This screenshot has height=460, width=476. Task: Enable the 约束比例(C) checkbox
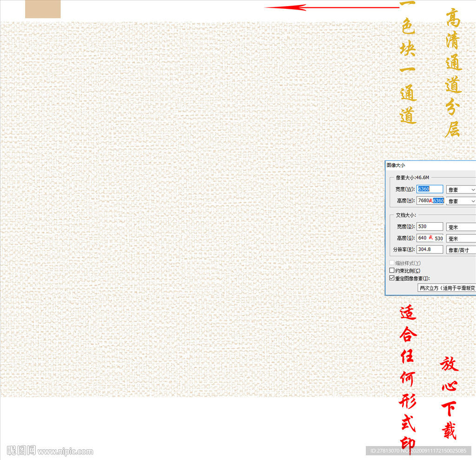(x=392, y=270)
